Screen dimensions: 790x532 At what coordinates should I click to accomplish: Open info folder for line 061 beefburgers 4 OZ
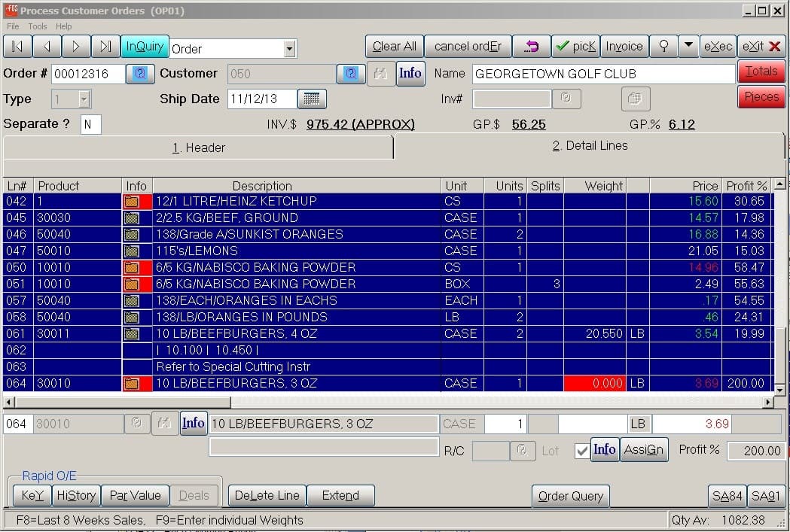pyautogui.click(x=132, y=334)
